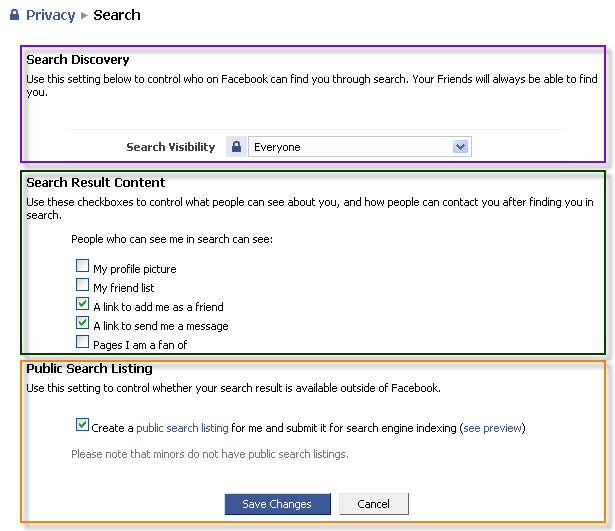Open the Search Visibility dropdown showing Everyone

[350, 147]
